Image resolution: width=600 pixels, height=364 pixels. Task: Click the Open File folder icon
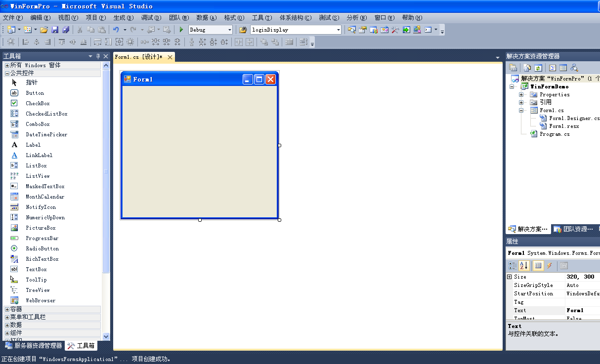click(44, 30)
